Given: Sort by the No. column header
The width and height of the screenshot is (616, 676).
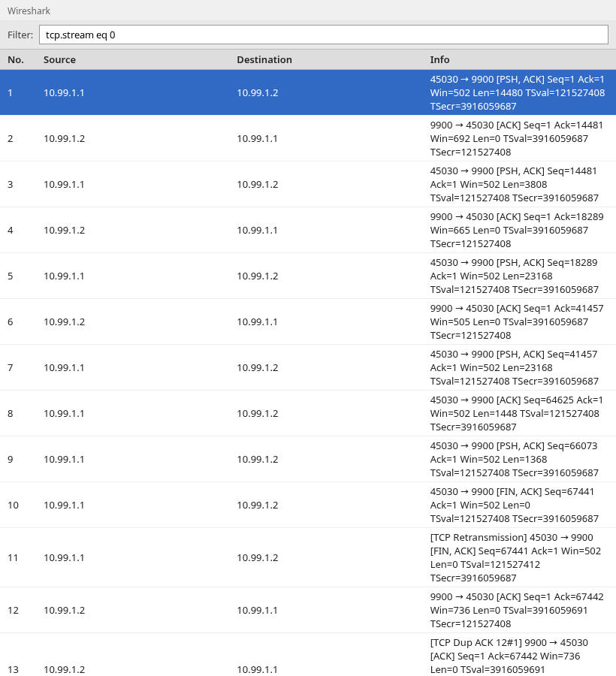Looking at the screenshot, I should (x=16, y=59).
